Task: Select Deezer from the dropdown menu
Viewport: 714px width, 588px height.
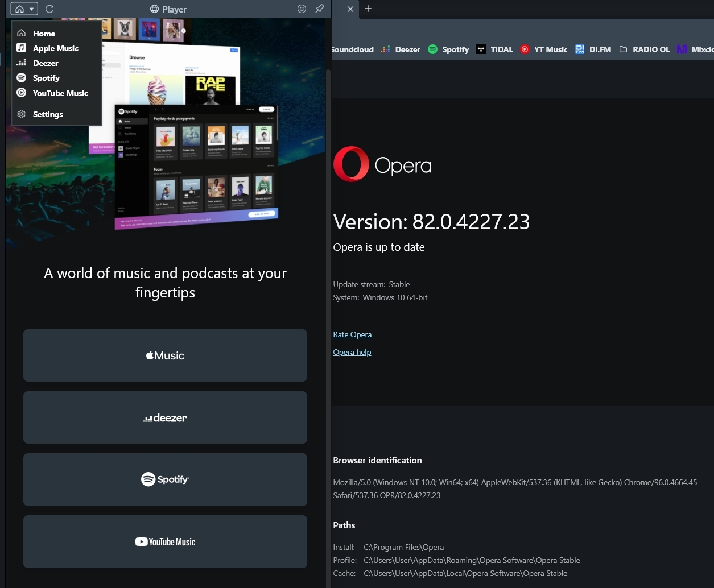Action: pyautogui.click(x=46, y=63)
